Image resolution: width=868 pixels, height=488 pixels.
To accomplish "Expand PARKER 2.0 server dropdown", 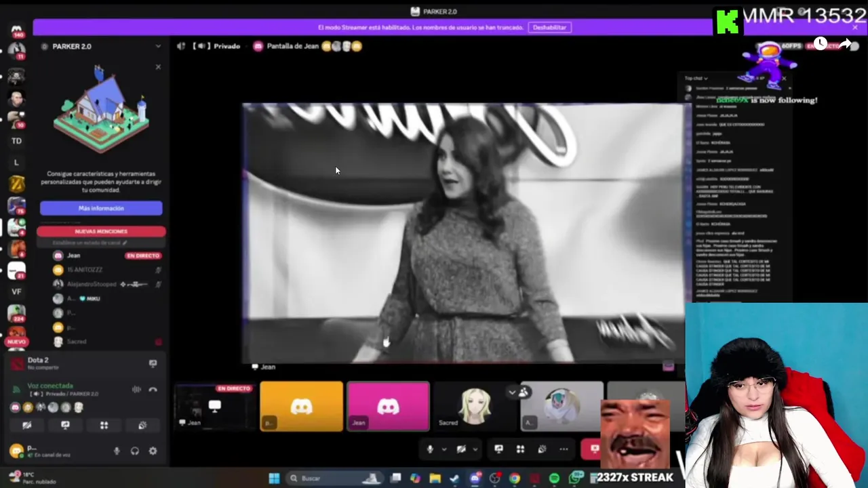I will click(x=158, y=46).
